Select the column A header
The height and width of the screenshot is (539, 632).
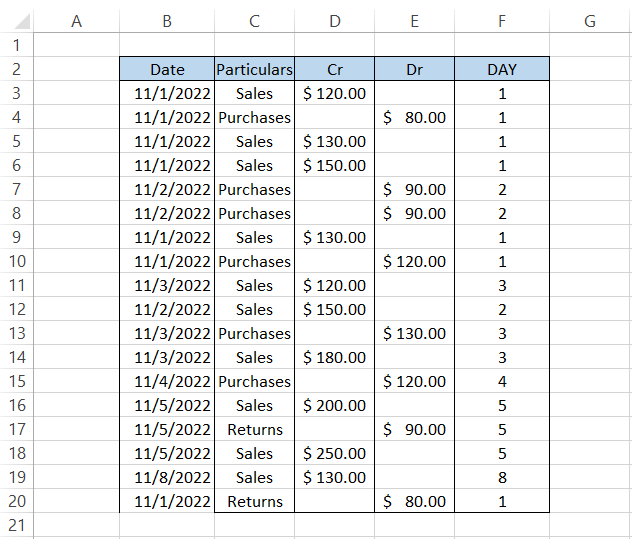tap(77, 21)
